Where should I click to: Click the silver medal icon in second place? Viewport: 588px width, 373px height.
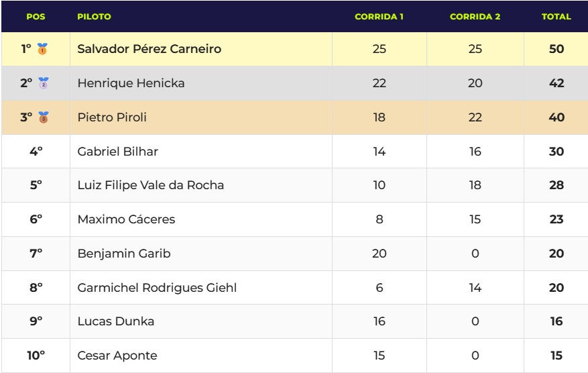[44, 83]
